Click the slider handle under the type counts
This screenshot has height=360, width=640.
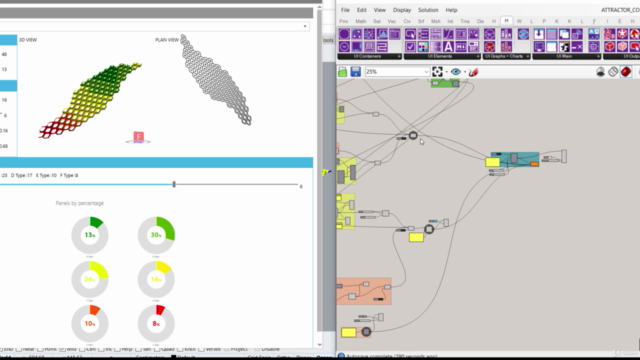(x=174, y=184)
